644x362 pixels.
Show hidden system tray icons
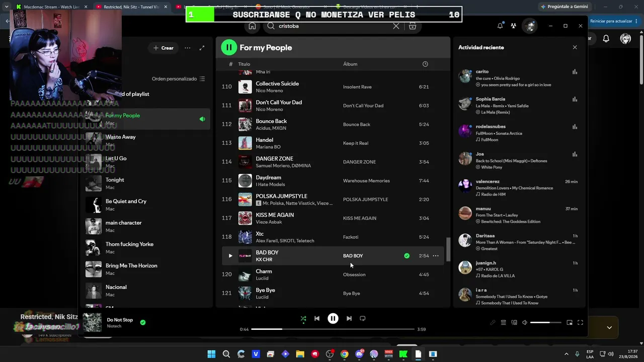coord(567,354)
